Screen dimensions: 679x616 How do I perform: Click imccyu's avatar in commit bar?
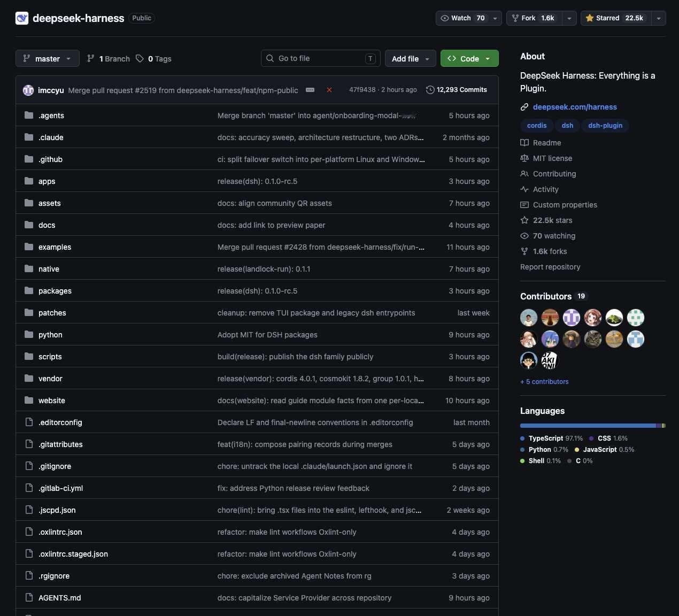tap(28, 90)
